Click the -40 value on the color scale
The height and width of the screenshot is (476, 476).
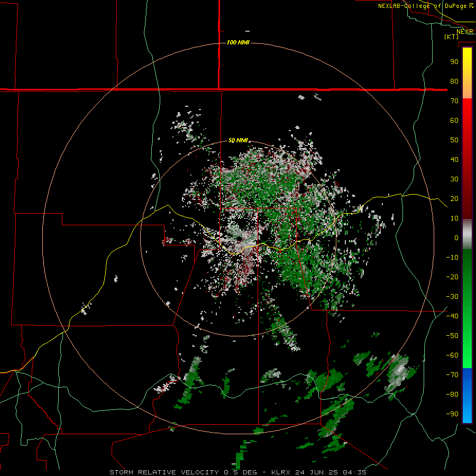[452, 316]
